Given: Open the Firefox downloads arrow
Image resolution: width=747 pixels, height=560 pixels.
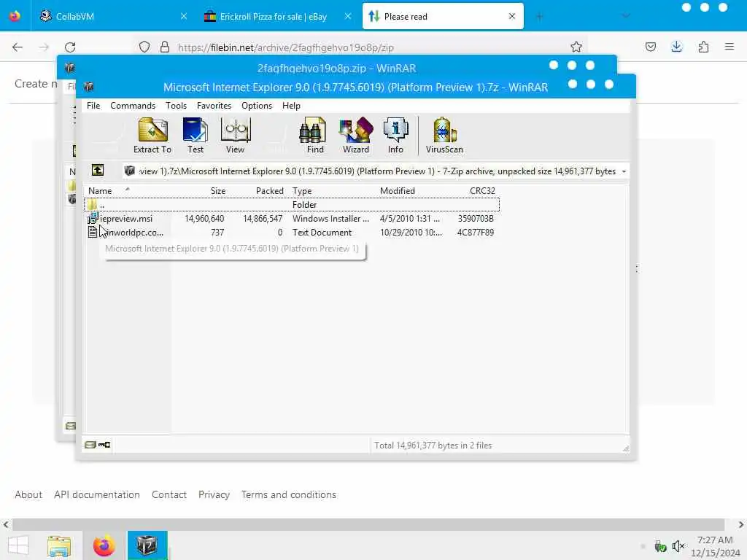Looking at the screenshot, I should click(x=676, y=47).
